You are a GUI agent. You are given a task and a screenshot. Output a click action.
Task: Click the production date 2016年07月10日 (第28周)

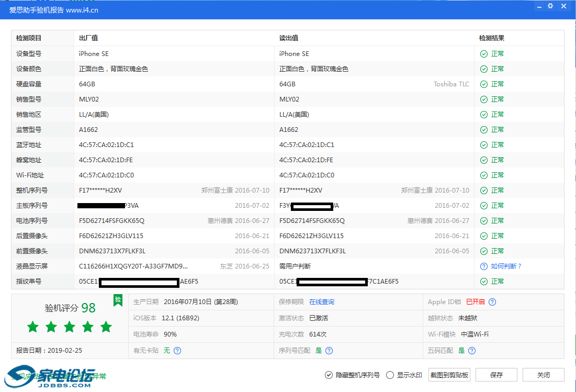pyautogui.click(x=201, y=302)
